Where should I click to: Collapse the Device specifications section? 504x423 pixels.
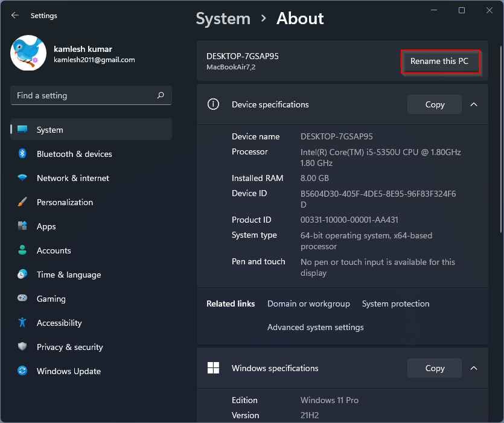click(x=474, y=104)
